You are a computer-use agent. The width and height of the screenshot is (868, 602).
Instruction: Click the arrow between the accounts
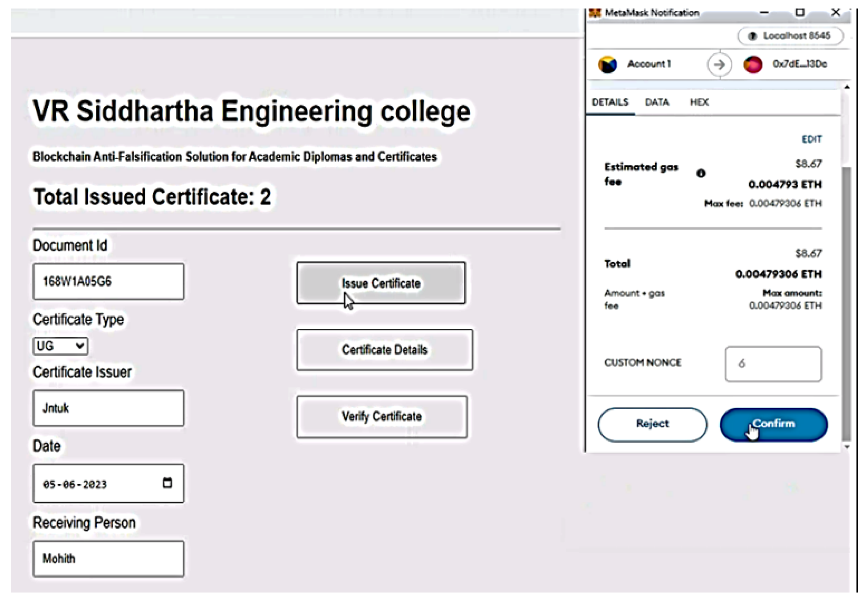(719, 64)
